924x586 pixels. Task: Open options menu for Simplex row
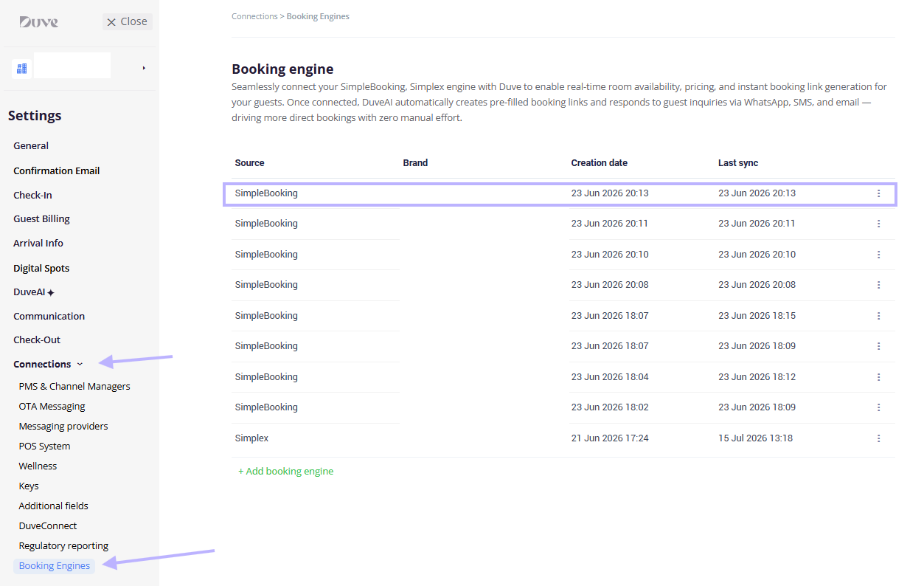click(x=878, y=438)
